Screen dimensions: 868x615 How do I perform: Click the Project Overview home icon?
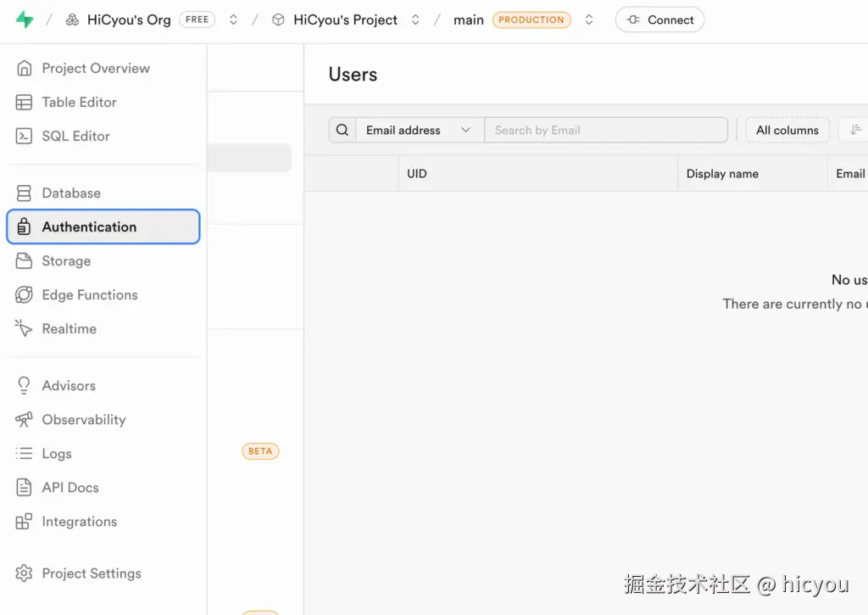[25, 69]
